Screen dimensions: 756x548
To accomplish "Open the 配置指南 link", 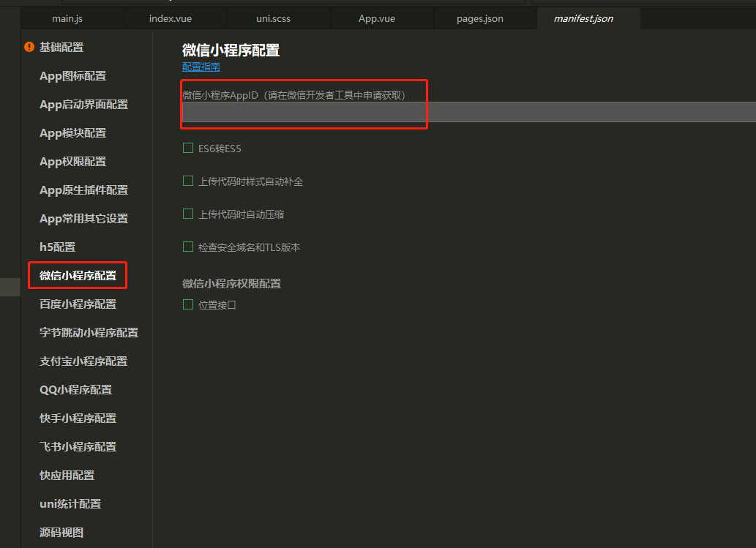I will (x=201, y=67).
